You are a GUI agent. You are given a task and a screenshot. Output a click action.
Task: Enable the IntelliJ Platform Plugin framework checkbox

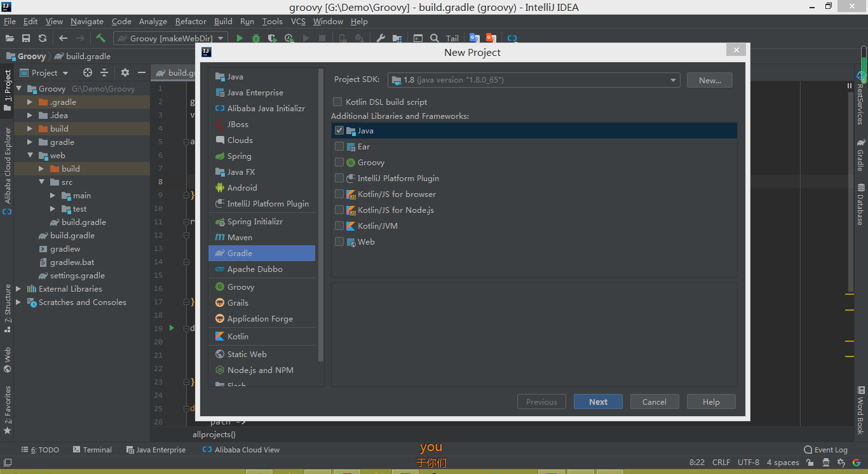[339, 178]
